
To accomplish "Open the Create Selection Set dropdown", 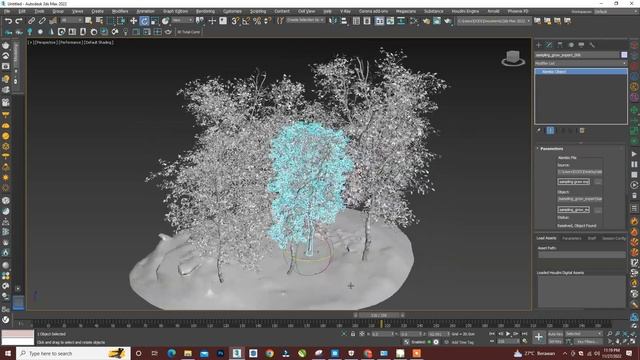I will [x=305, y=20].
